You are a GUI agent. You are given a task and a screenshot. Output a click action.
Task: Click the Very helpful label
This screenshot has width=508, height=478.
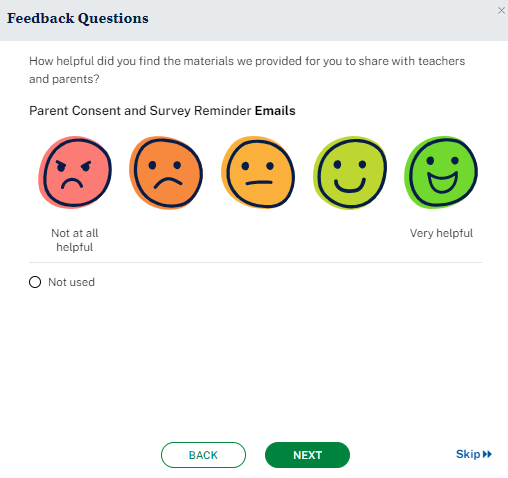[441, 233]
